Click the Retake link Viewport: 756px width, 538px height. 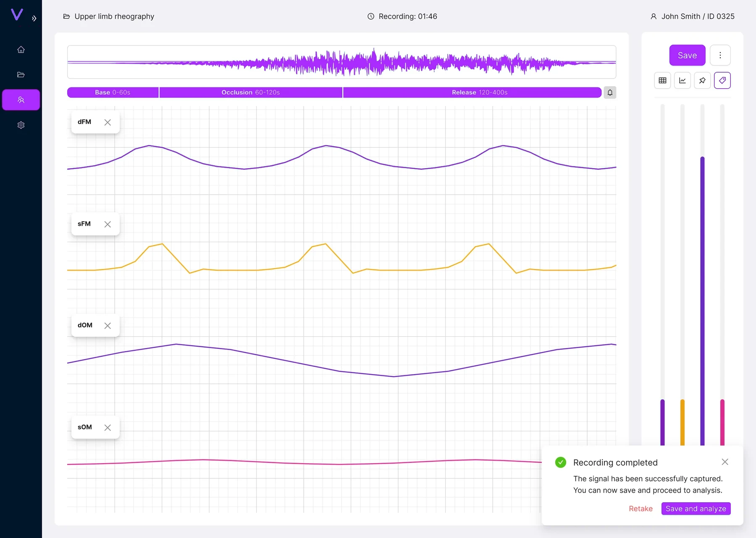[x=640, y=509]
